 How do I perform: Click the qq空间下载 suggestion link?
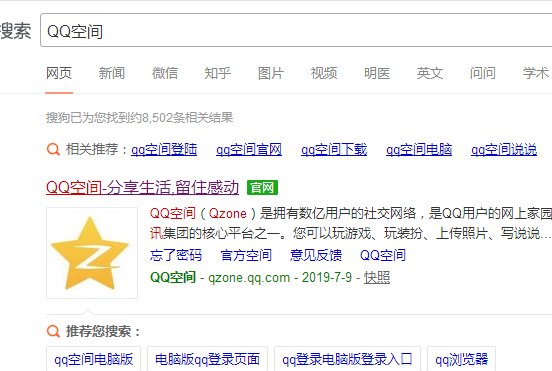coord(334,150)
